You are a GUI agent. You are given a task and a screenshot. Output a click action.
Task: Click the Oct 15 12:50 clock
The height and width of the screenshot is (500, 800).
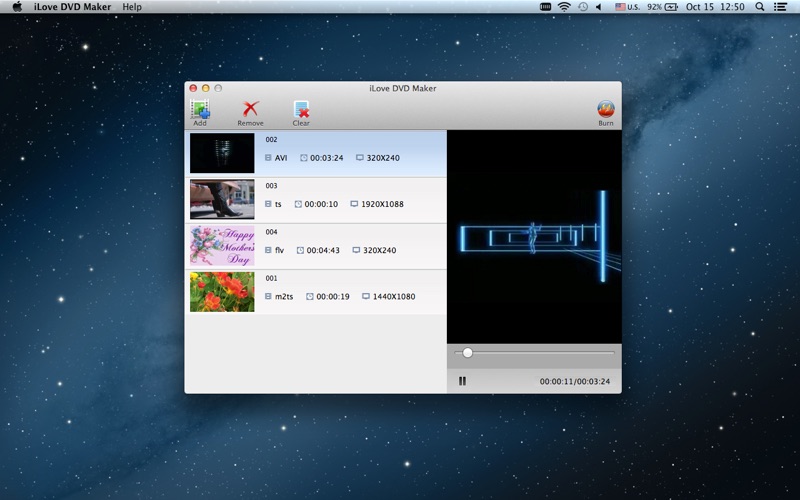tap(715, 7)
